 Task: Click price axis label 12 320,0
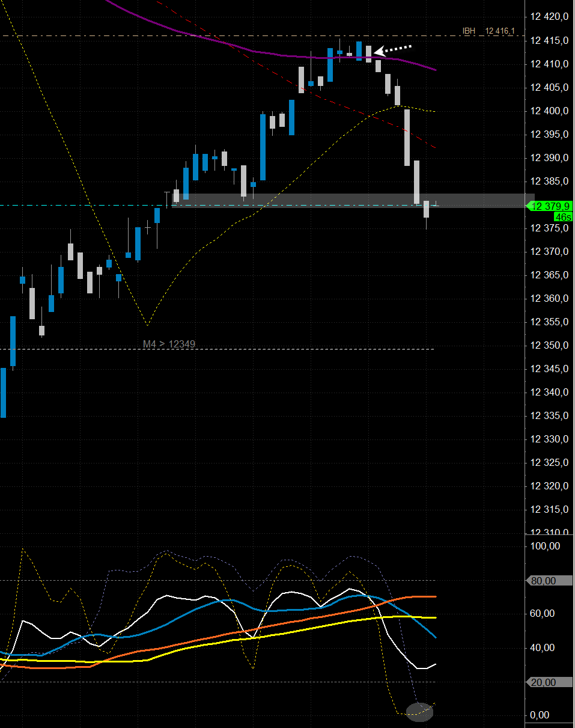tap(549, 486)
